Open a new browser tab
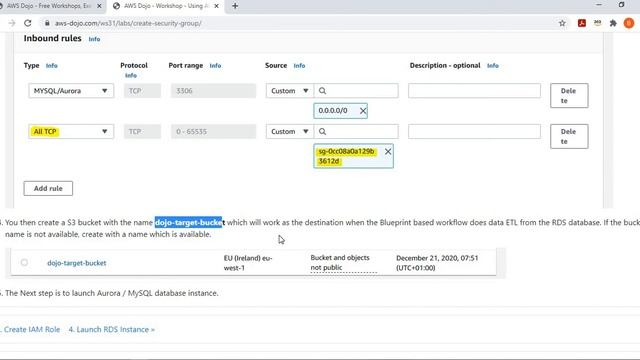The image size is (640, 360). pos(235,6)
